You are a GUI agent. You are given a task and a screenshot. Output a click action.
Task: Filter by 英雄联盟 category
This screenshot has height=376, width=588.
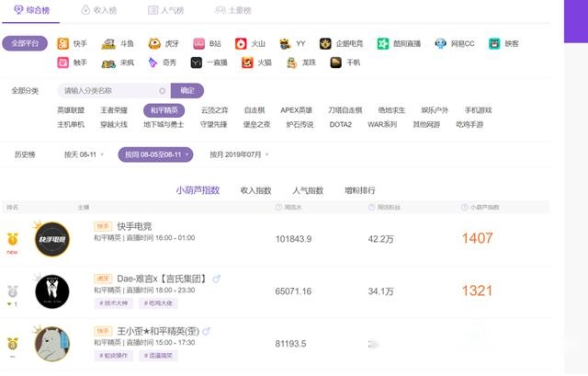(71, 110)
